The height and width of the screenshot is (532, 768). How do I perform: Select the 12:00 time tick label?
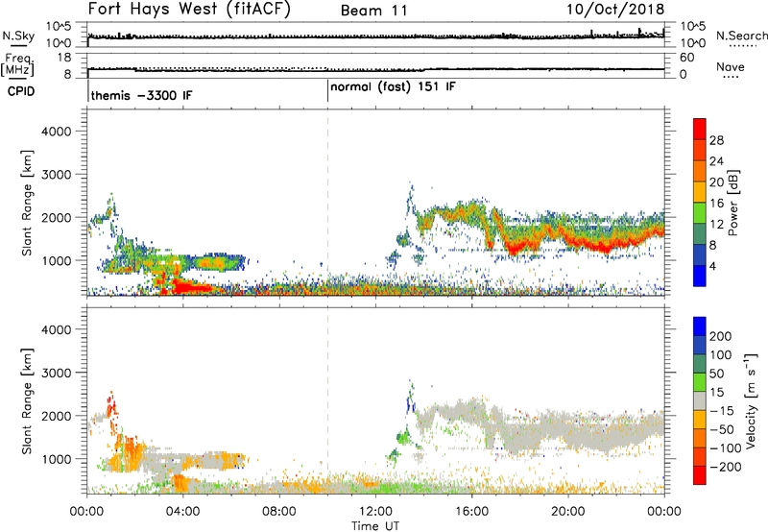pos(375,512)
